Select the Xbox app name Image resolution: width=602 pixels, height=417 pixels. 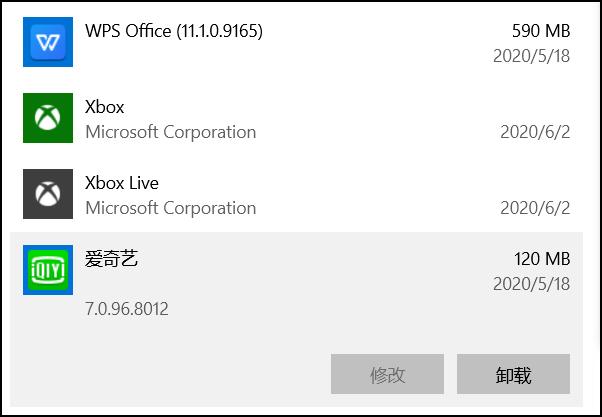(x=105, y=107)
